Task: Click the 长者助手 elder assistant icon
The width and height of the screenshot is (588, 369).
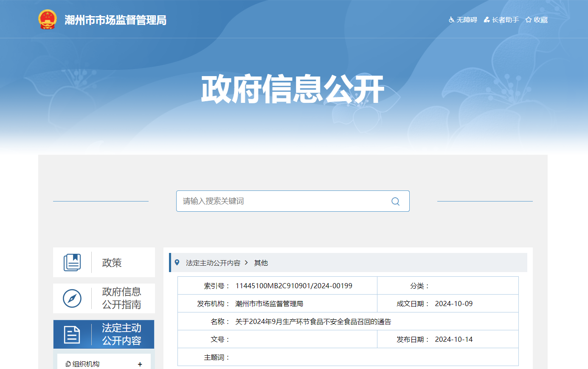Action: 487,20
